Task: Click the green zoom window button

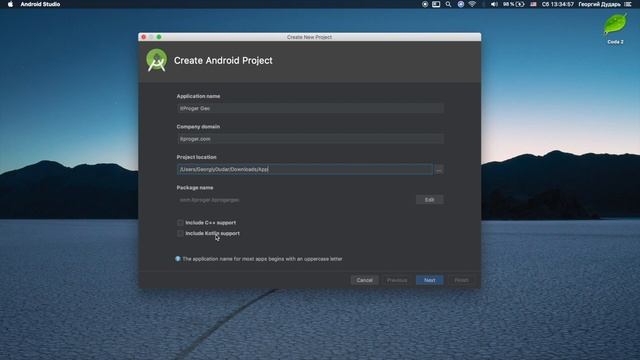Action: [x=159, y=37]
